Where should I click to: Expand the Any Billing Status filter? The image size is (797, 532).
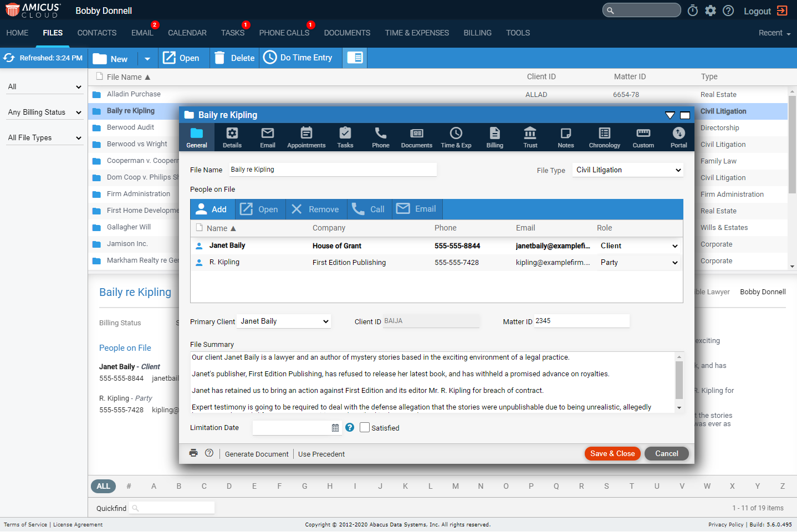coord(44,112)
